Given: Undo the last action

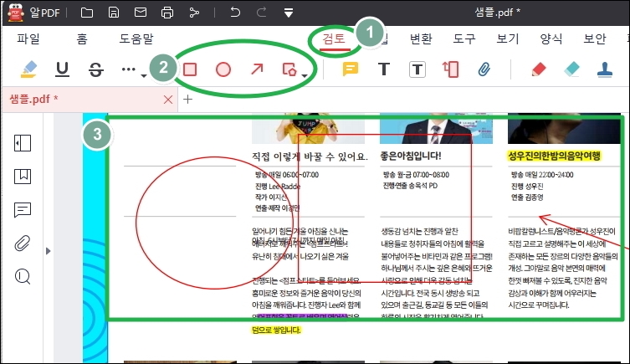Looking at the screenshot, I should pyautogui.click(x=235, y=13).
